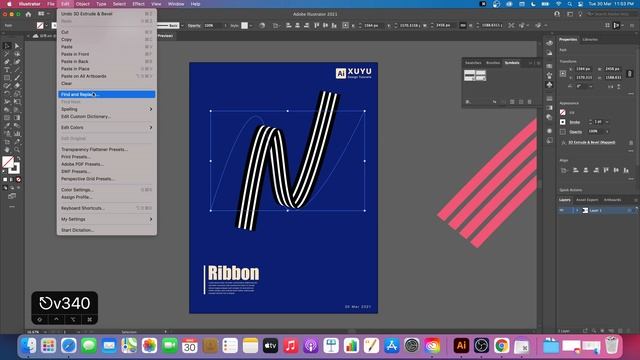Click the Fill swatch in Properties Appearance

[x=563, y=113]
